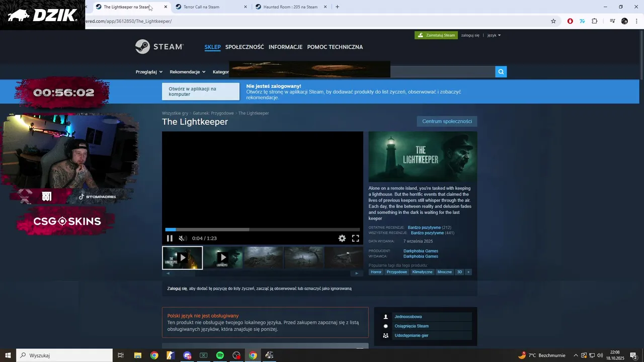Expand Przeglądaj dropdown
Image resolution: width=644 pixels, height=362 pixels.
[149, 72]
